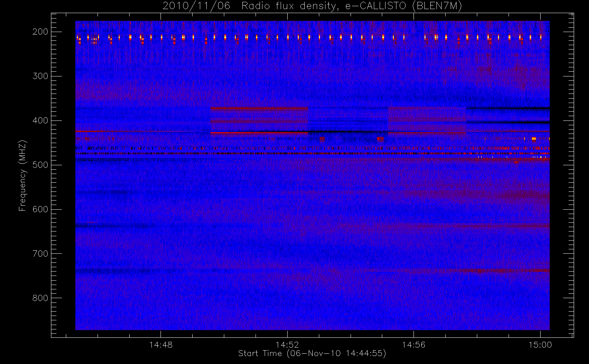Click the 700 frequency axis label
Image resolution: width=589 pixels, height=364 pixels.
click(x=40, y=254)
